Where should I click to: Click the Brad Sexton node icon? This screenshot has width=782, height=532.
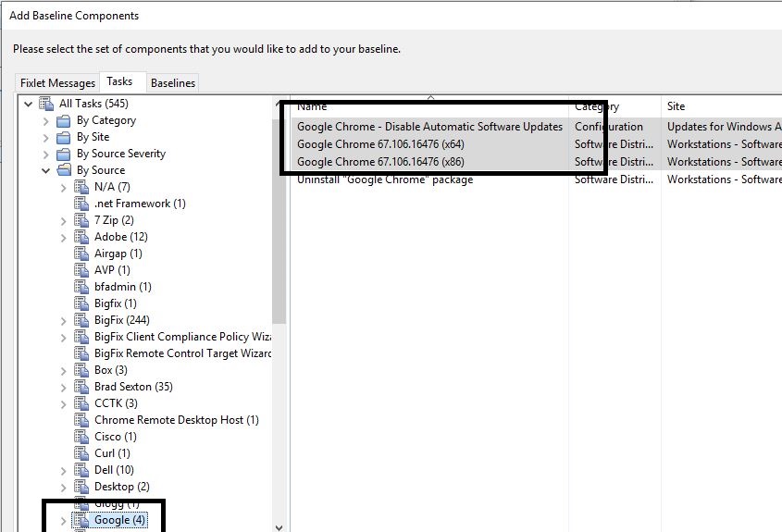[x=81, y=387]
